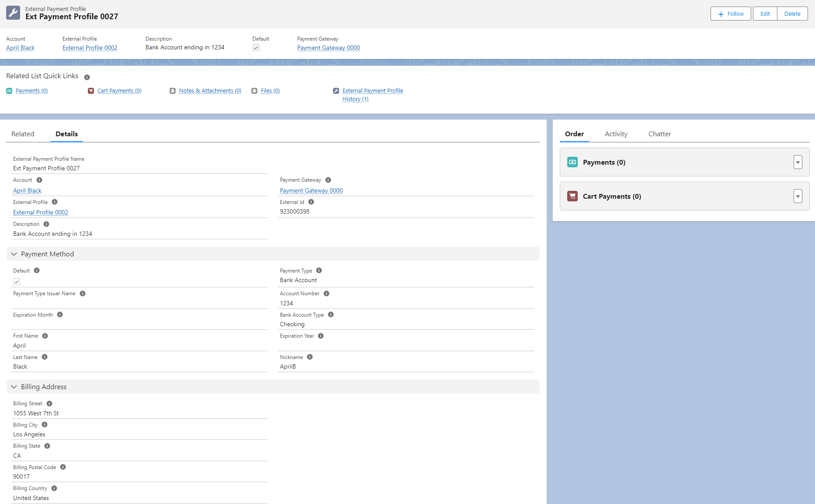Image resolution: width=815 pixels, height=504 pixels.
Task: Click the info icon beside External Id
Action: click(x=311, y=202)
